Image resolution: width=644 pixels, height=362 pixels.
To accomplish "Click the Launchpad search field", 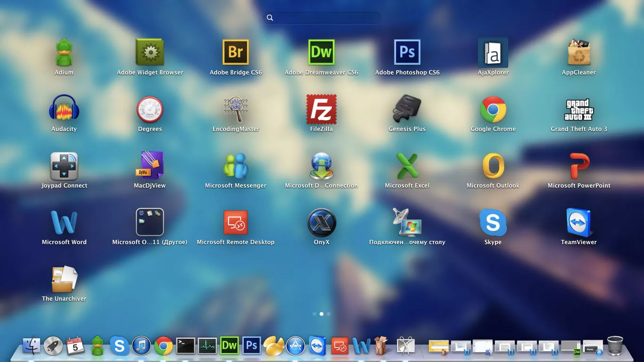I will tap(322, 18).
